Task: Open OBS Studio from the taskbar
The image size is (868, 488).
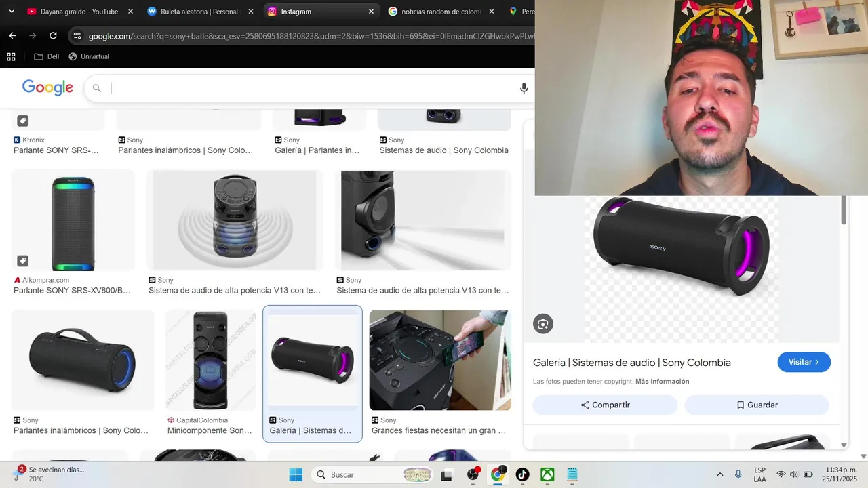Action: coord(473,474)
